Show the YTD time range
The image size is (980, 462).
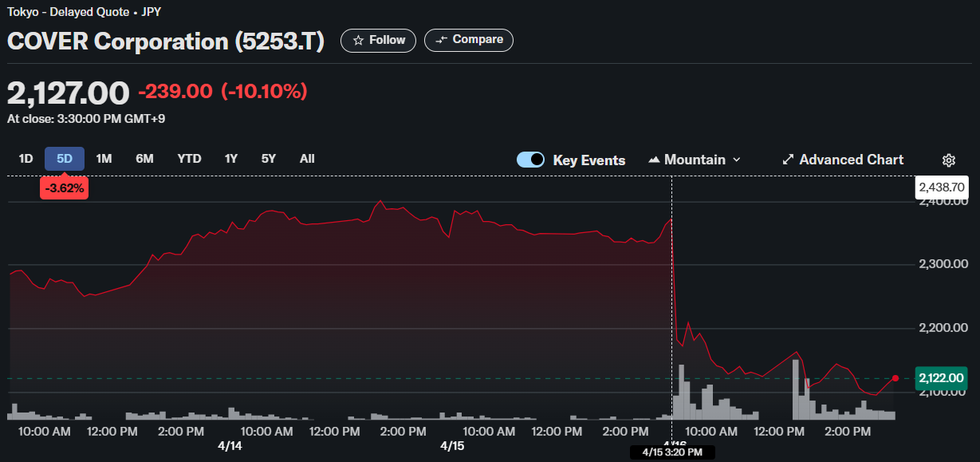(x=189, y=159)
